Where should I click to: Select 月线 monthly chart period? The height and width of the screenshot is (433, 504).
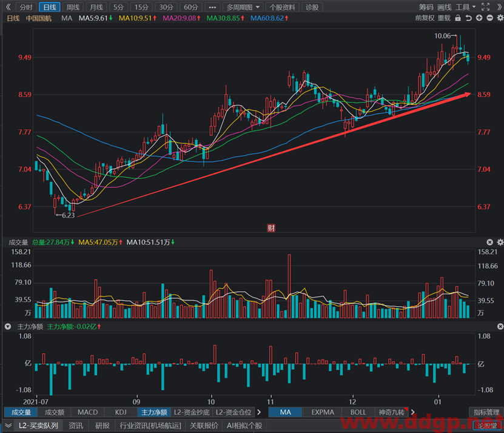[96, 7]
